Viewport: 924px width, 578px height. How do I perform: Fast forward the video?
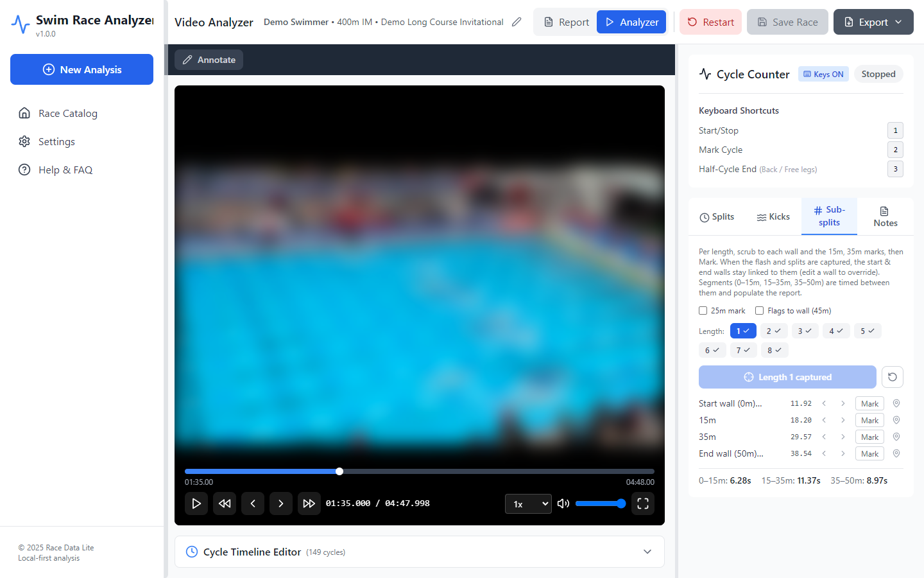point(309,504)
